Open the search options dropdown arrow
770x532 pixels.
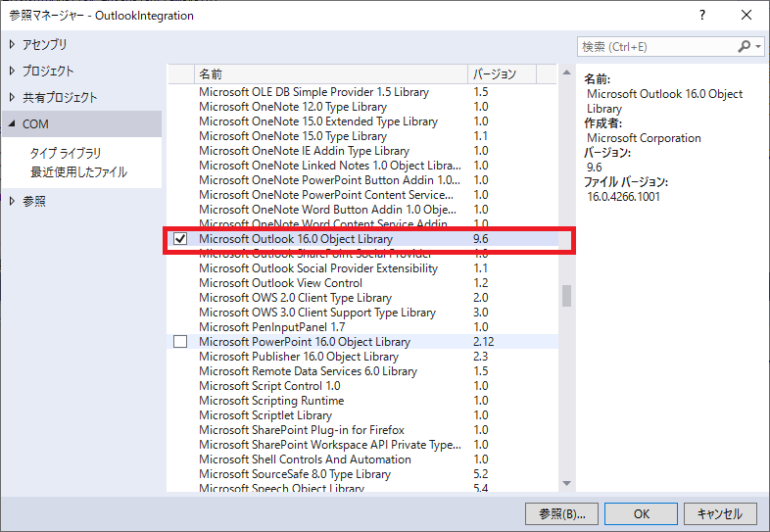click(x=758, y=47)
